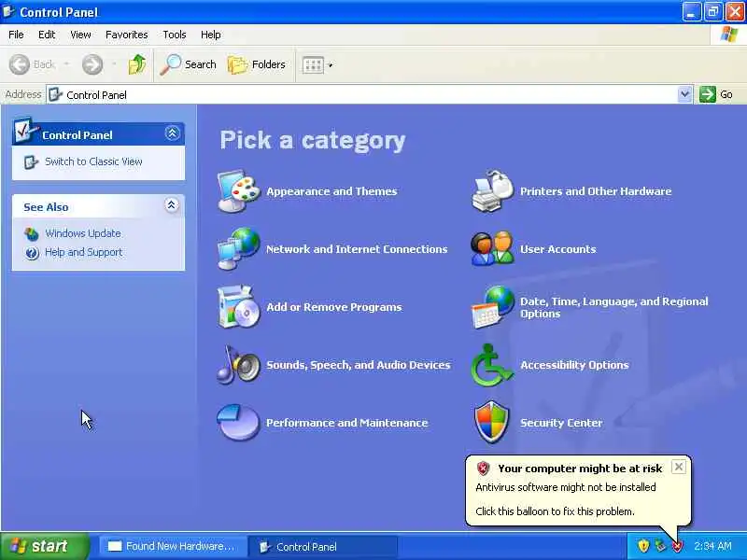Click the Performance and Maintenance pie chart icon
The height and width of the screenshot is (560, 747).
[239, 423]
